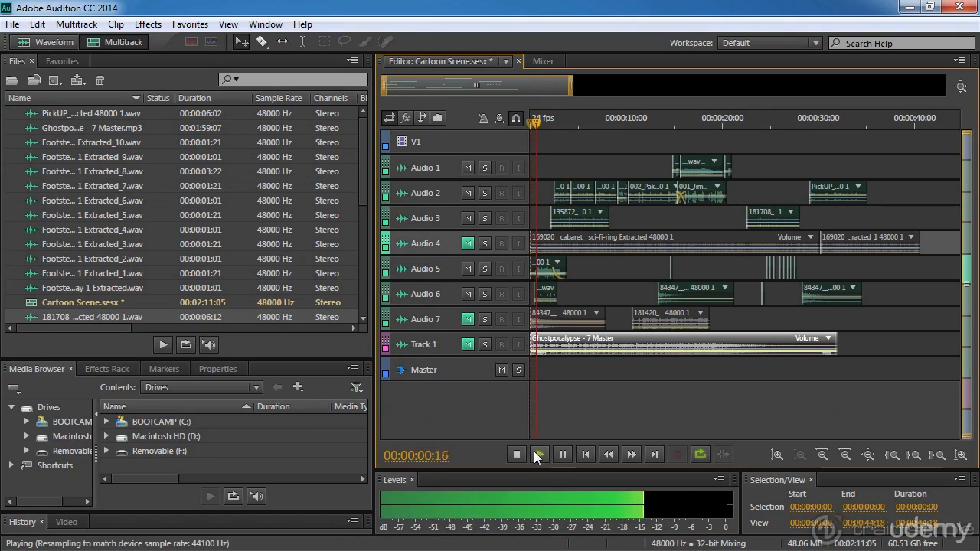Open the Import File icon in Files panel
Screen dimensions: 980x551
click(34, 80)
